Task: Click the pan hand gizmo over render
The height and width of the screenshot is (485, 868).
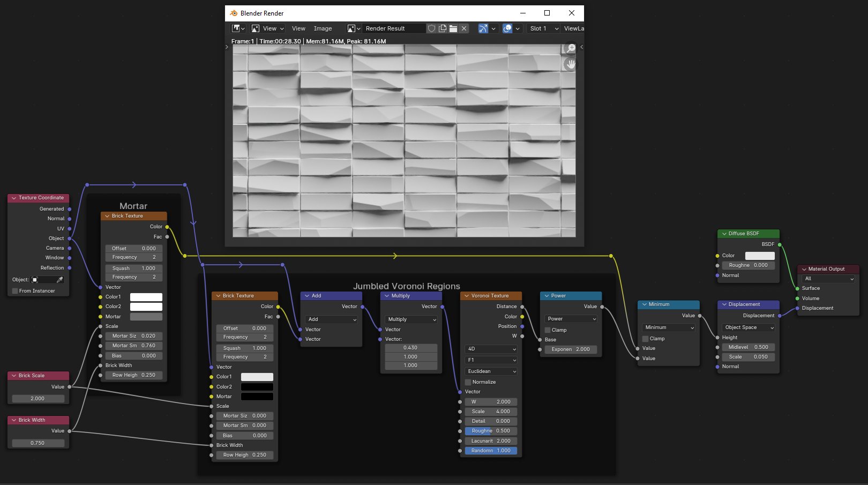Action: point(570,64)
